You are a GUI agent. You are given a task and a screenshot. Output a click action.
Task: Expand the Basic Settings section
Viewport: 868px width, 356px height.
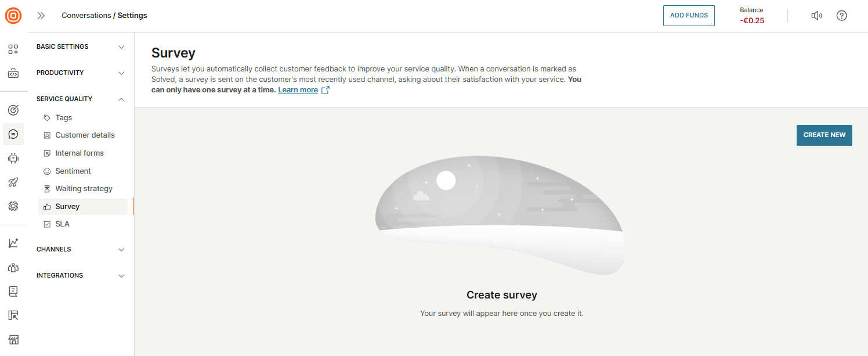81,47
